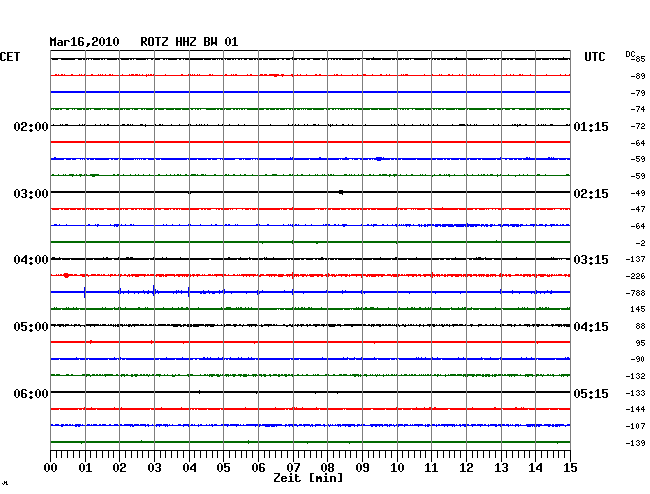The image size is (650, 494).
Task: Click minute label 13 on time axis
Action: pos(501,468)
